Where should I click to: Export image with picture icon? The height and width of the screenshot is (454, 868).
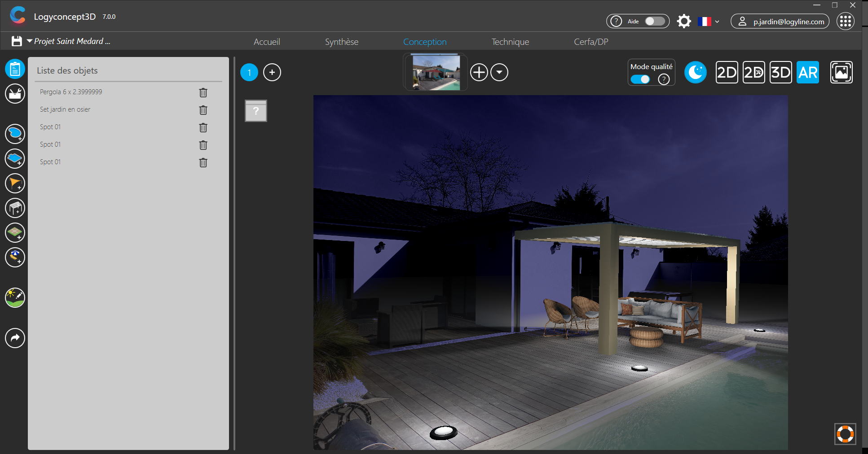coord(841,72)
